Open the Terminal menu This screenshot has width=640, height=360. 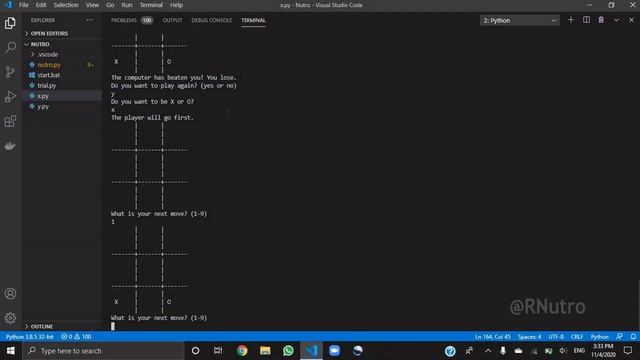click(x=151, y=5)
